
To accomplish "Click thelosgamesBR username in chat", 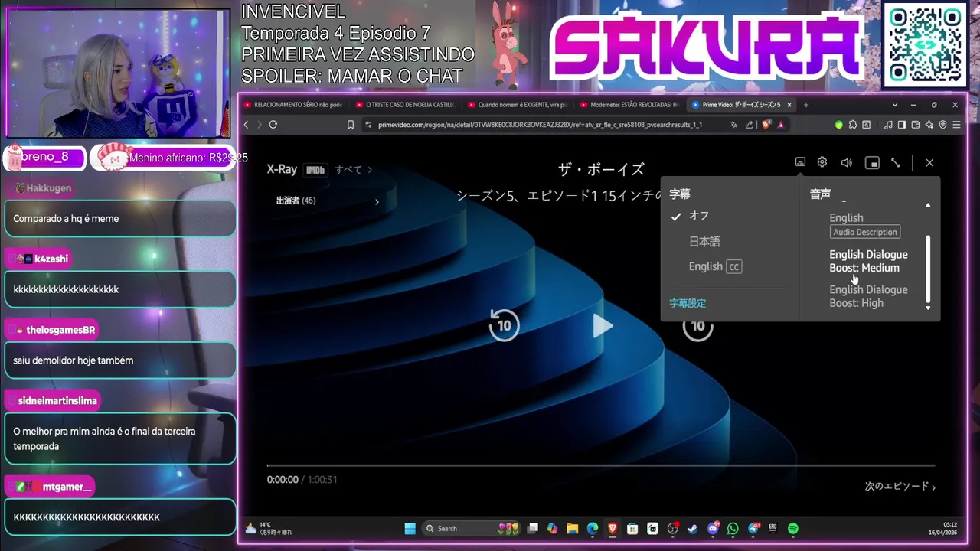I will click(60, 330).
